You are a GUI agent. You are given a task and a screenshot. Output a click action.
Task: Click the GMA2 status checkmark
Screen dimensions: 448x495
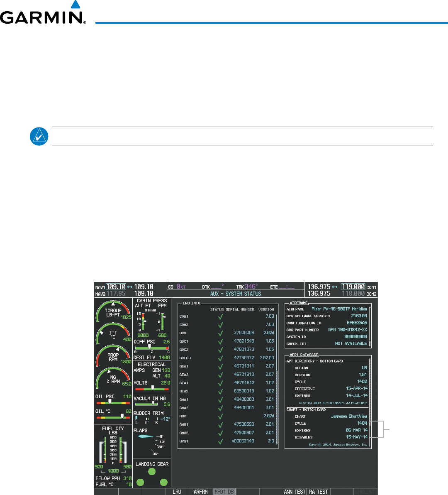[x=220, y=408]
